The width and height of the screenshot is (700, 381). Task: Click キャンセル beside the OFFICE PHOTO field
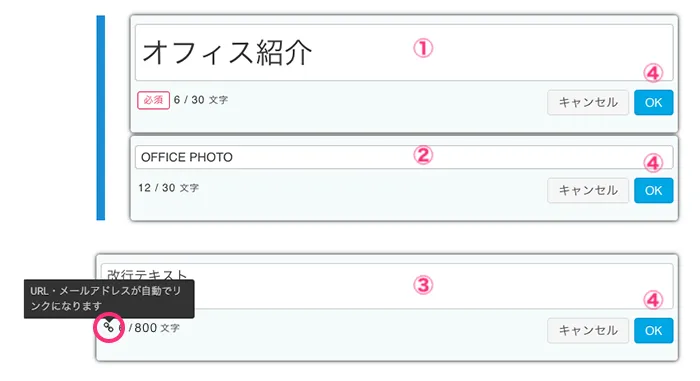coord(588,190)
